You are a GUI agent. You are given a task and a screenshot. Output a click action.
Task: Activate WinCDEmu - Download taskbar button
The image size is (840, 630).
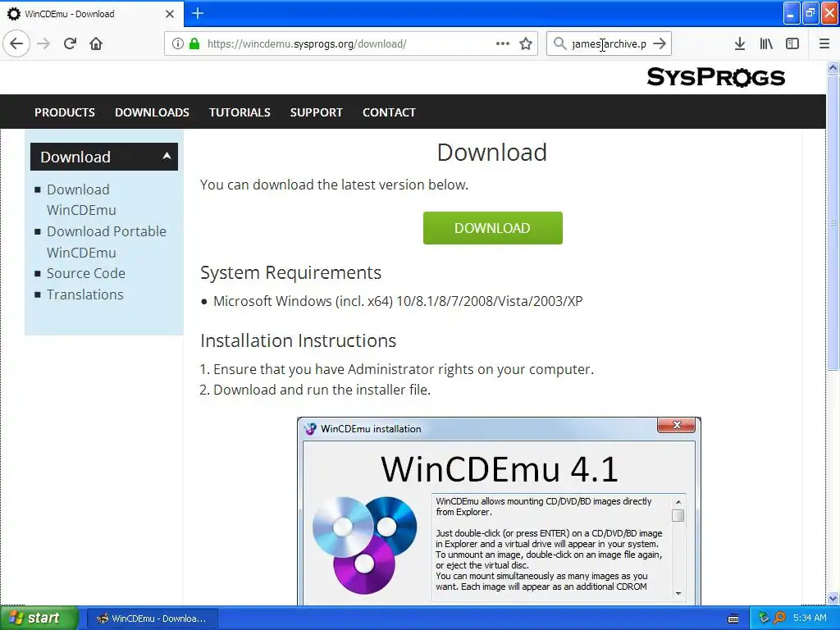pos(152,619)
